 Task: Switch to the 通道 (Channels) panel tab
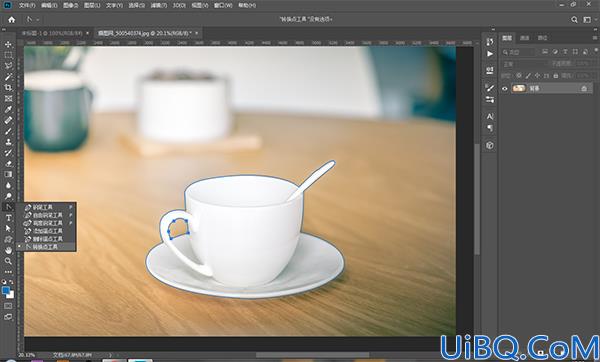coord(525,38)
